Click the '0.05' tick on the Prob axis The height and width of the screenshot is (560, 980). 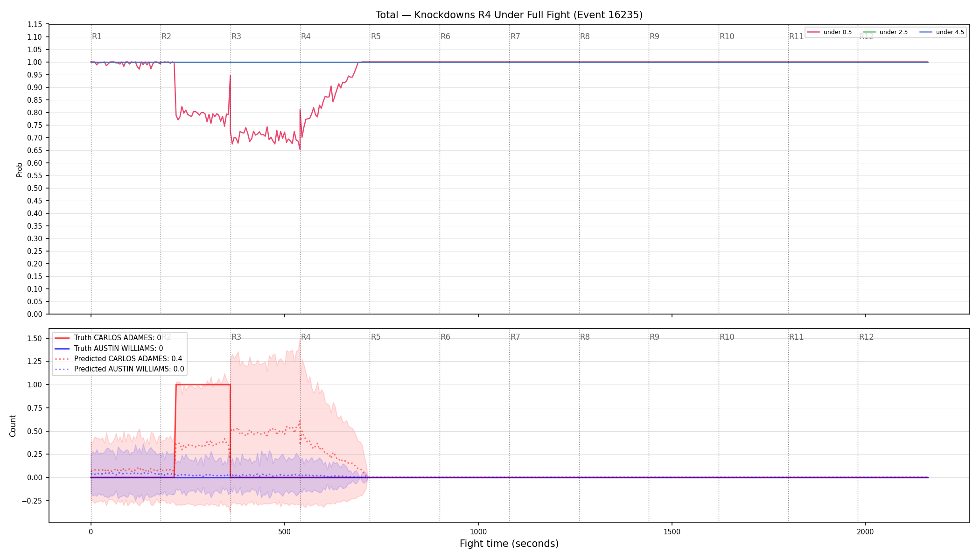coord(35,301)
